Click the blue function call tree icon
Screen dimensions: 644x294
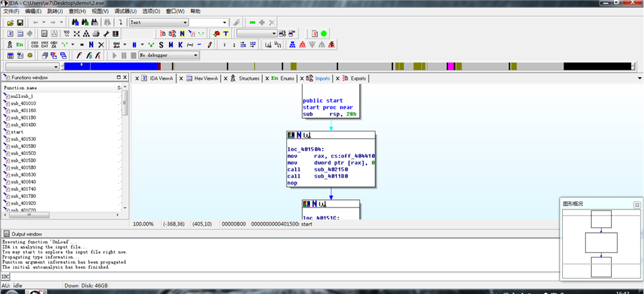[292, 44]
